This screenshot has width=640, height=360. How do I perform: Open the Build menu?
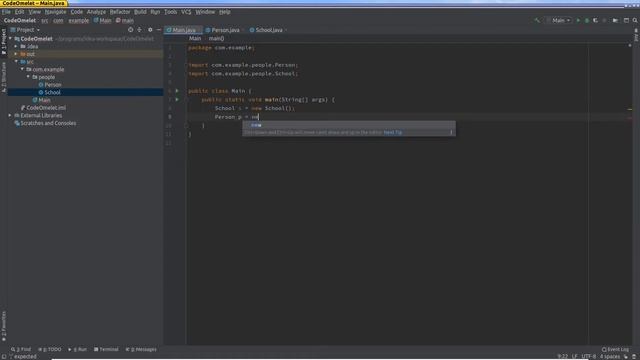click(x=140, y=12)
